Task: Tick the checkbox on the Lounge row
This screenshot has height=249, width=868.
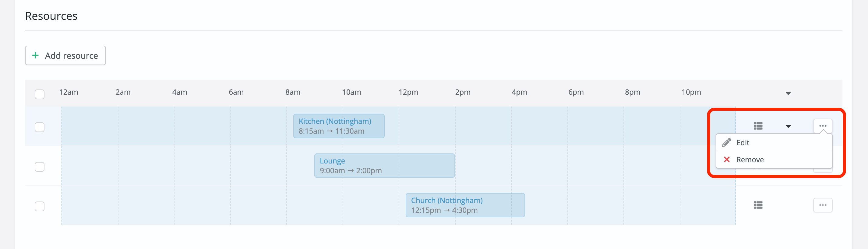Action: pyautogui.click(x=39, y=167)
